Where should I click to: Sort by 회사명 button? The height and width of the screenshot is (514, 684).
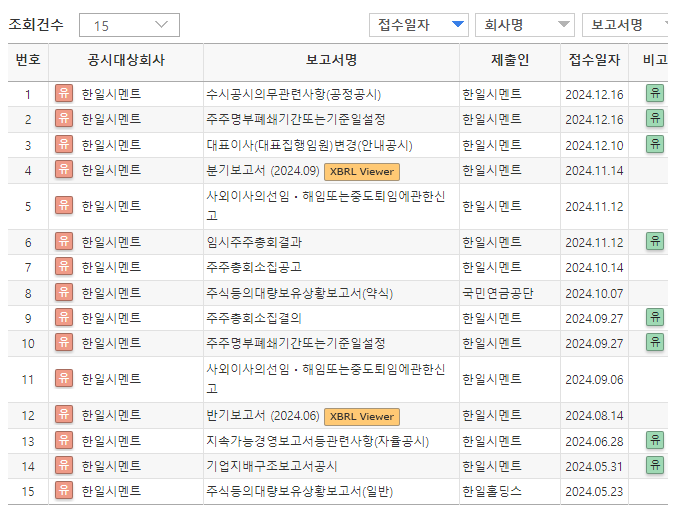525,25
